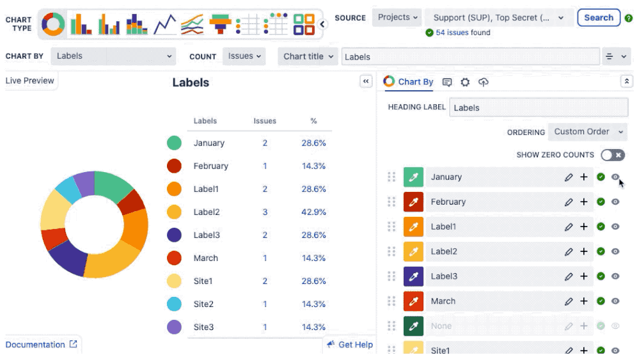Toggle the green check for January
This screenshot has height=364, width=639.
(x=601, y=177)
